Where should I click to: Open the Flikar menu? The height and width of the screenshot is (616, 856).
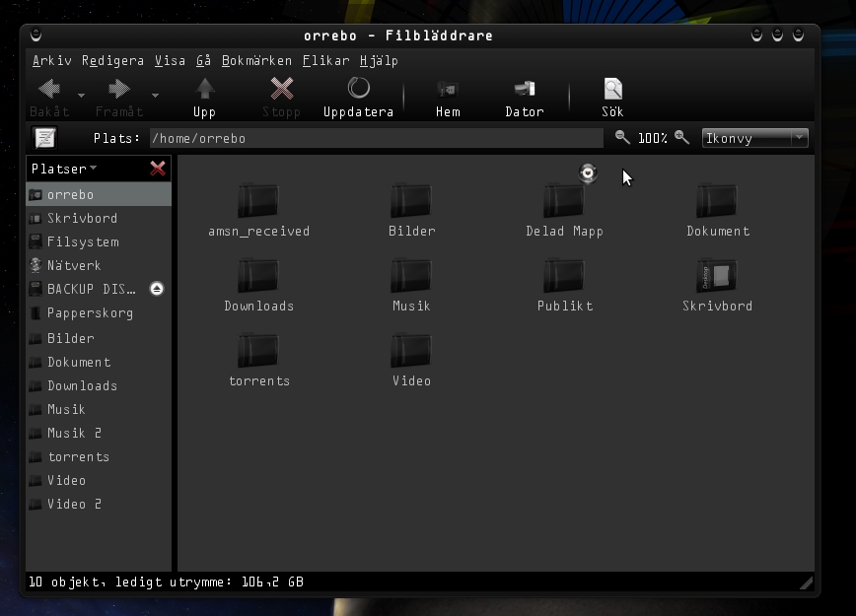(325, 60)
